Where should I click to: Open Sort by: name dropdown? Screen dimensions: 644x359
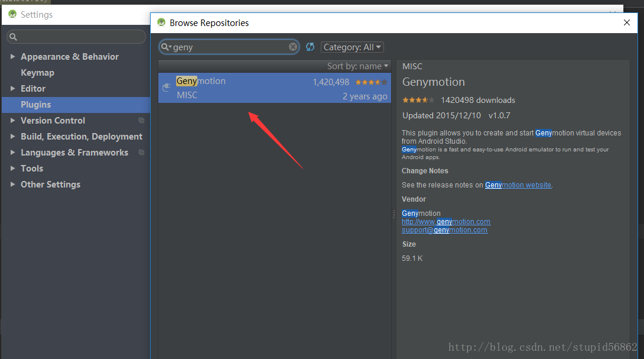click(357, 66)
